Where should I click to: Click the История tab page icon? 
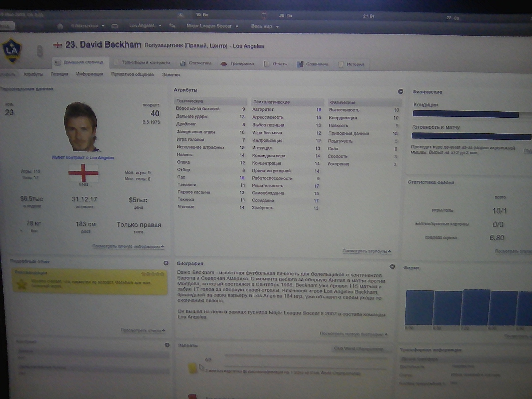click(340, 65)
